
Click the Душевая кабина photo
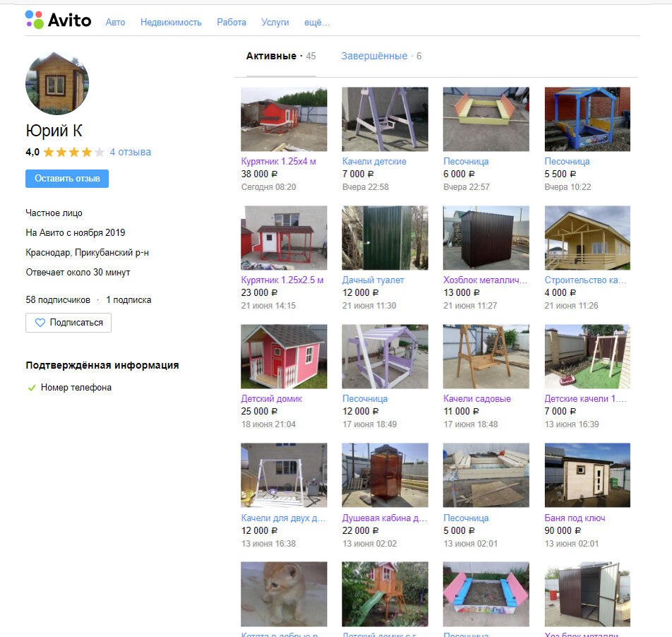click(385, 475)
